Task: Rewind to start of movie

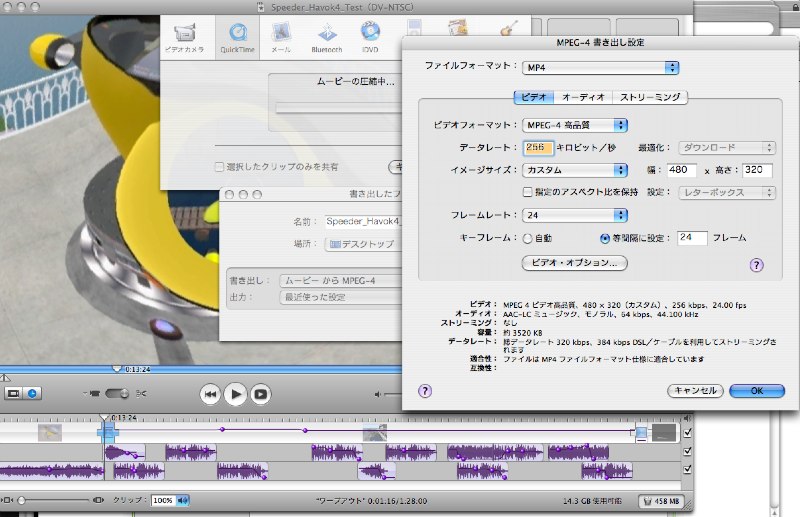Action: (210, 394)
